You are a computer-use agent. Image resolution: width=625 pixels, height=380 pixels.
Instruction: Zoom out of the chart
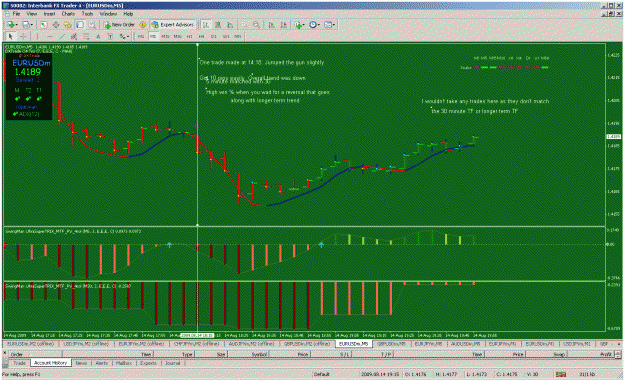[257, 25]
